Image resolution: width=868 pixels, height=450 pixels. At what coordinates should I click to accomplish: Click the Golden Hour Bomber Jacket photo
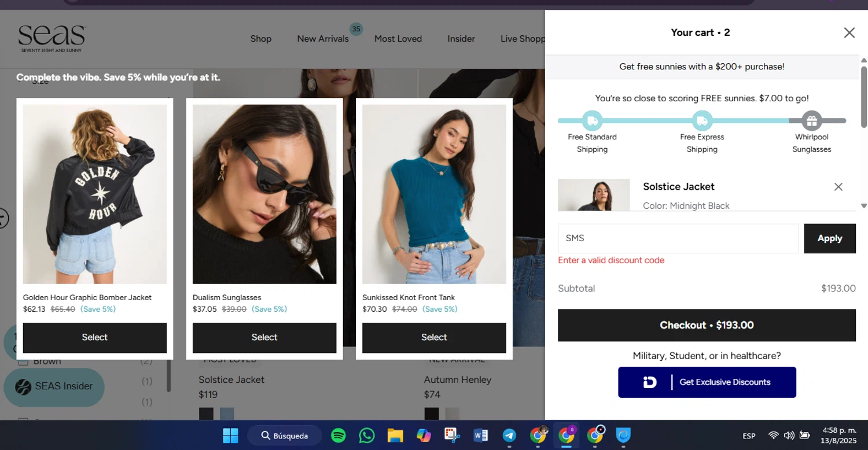(x=95, y=194)
